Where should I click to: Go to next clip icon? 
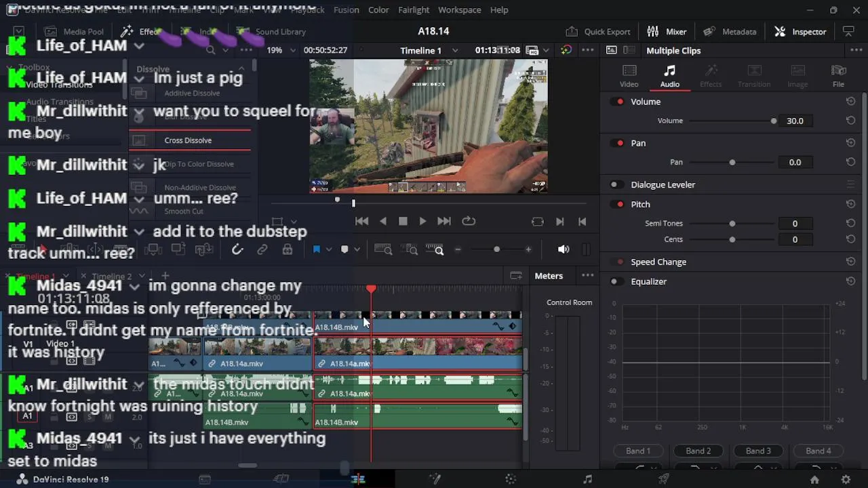[x=559, y=221]
